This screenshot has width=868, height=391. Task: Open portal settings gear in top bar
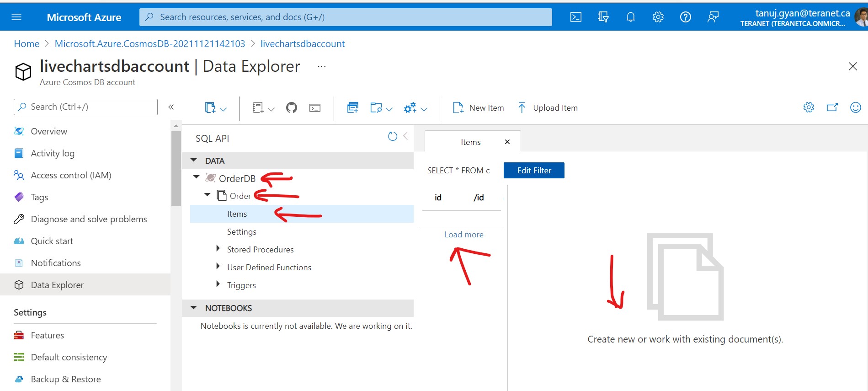(658, 17)
